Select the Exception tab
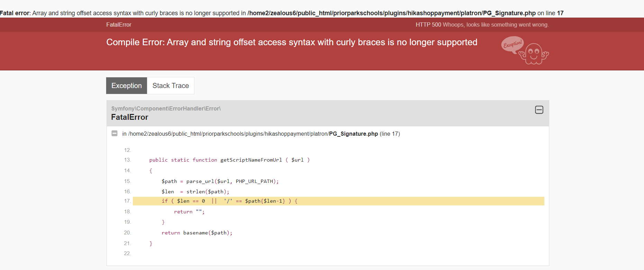Viewport: 644px width, 270px height. [127, 86]
